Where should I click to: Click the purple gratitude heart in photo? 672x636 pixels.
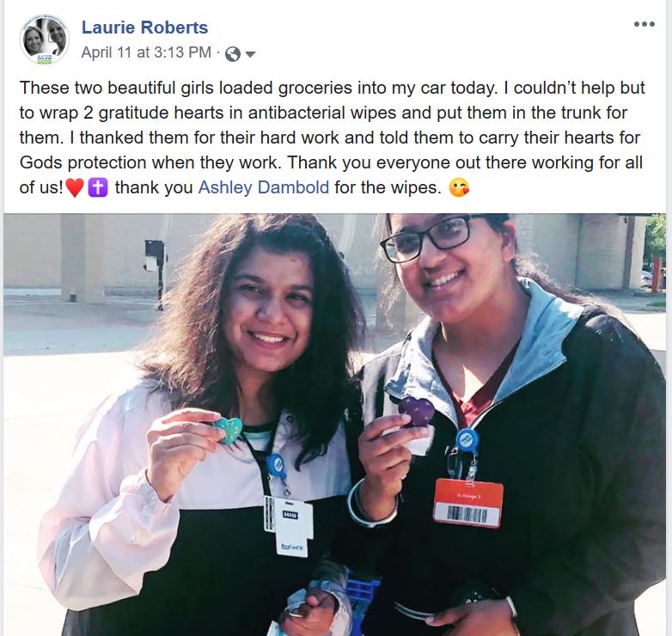pyautogui.click(x=416, y=411)
